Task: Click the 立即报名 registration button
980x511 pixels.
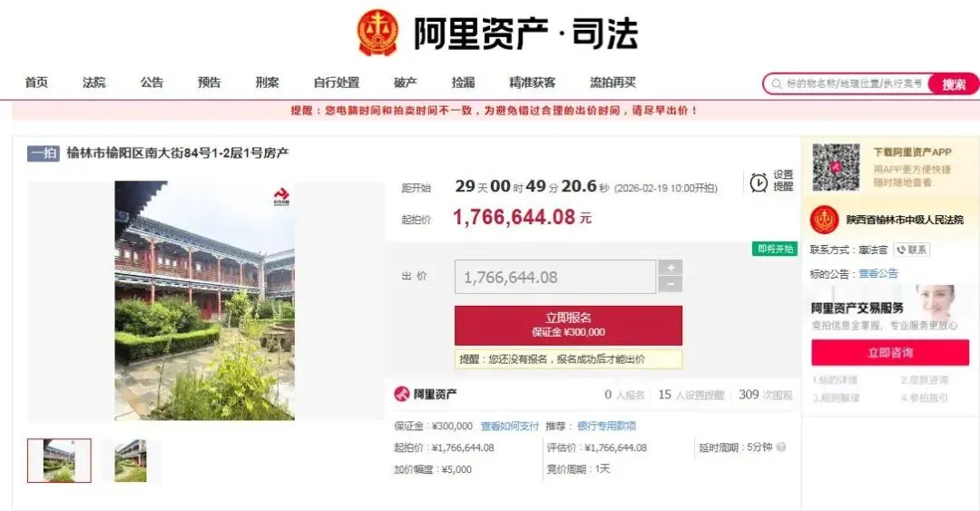Action: (x=568, y=325)
